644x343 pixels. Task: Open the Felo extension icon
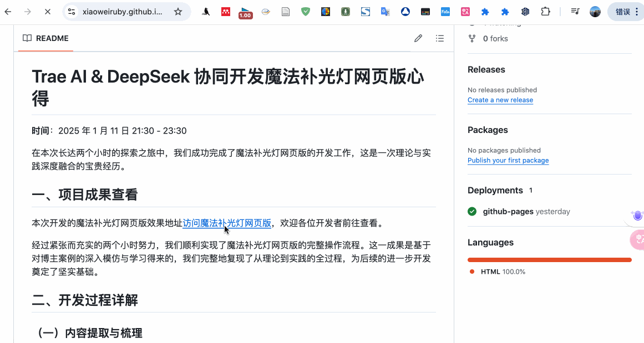[x=445, y=12]
